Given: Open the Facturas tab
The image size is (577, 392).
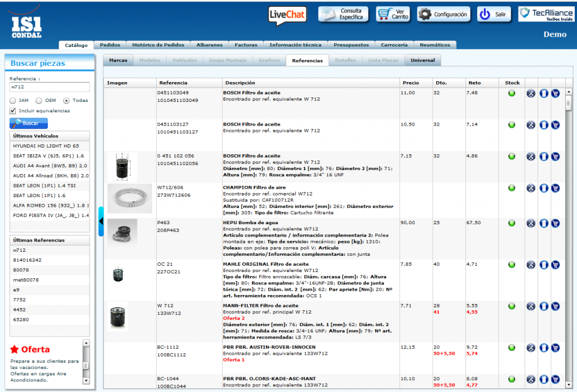Looking at the screenshot, I should [x=246, y=45].
